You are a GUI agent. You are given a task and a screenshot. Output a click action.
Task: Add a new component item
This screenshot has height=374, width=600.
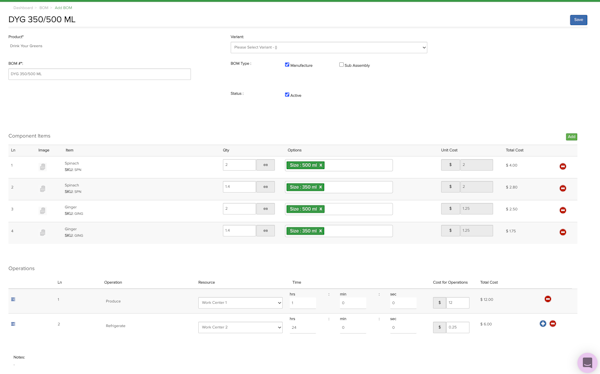(571, 137)
